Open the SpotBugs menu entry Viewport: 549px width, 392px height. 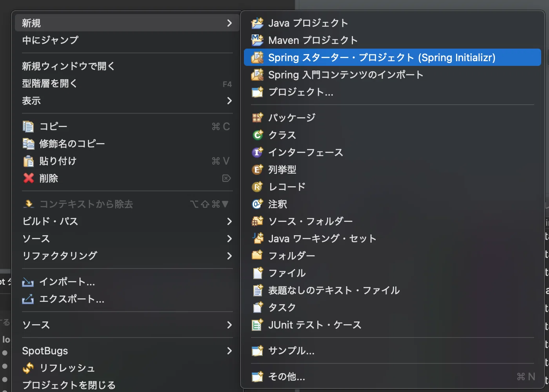tap(127, 350)
